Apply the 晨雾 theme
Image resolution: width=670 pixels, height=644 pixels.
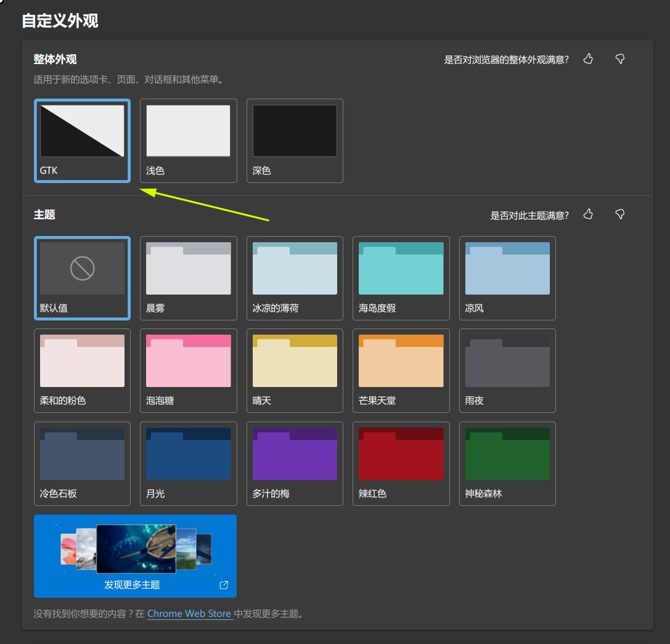pyautogui.click(x=189, y=278)
